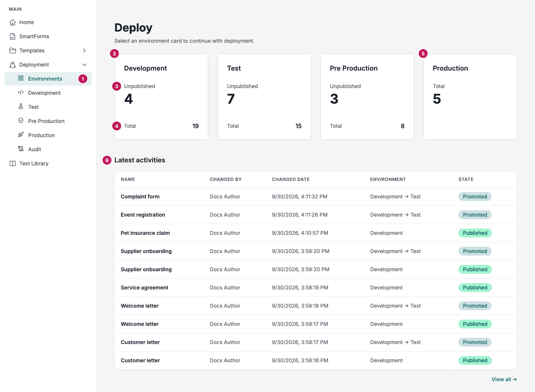The image size is (535, 392).
Task: Select the Test environment card
Action: 264,97
